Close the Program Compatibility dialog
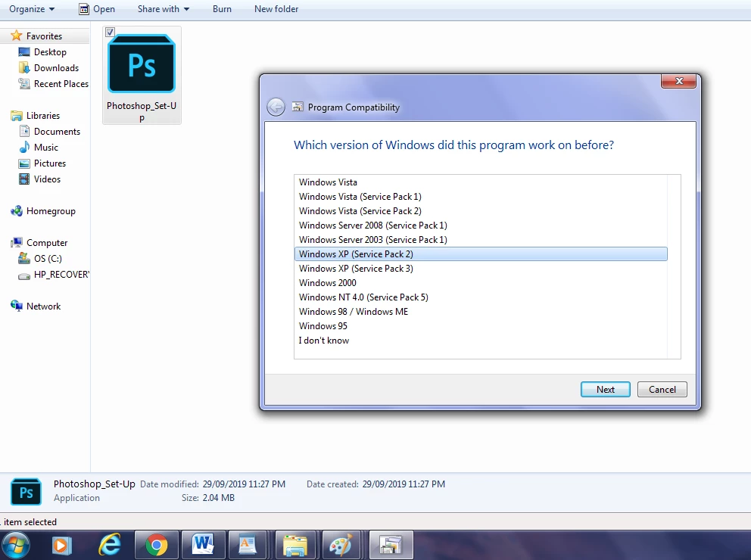 point(678,81)
